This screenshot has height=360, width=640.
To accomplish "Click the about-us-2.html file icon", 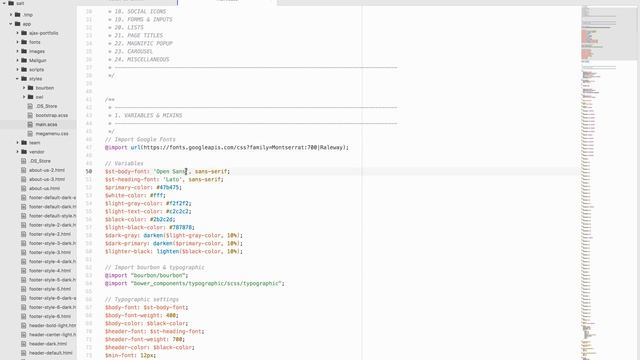I will (24, 170).
